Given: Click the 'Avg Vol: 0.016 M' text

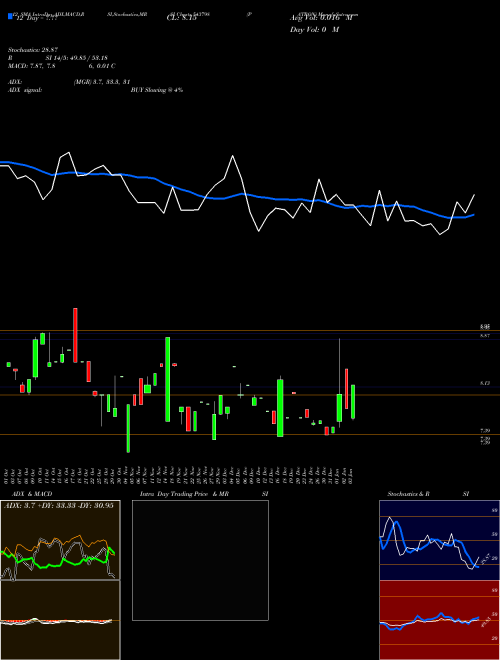Looking at the screenshot, I should tap(321, 18).
